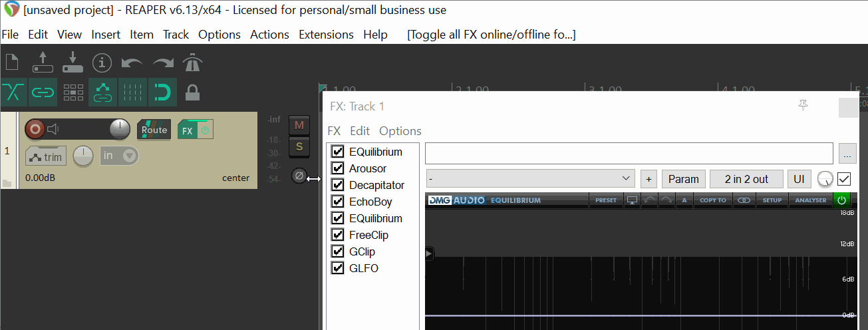868x330 pixels.
Task: Open the File menu
Action: 10,34
